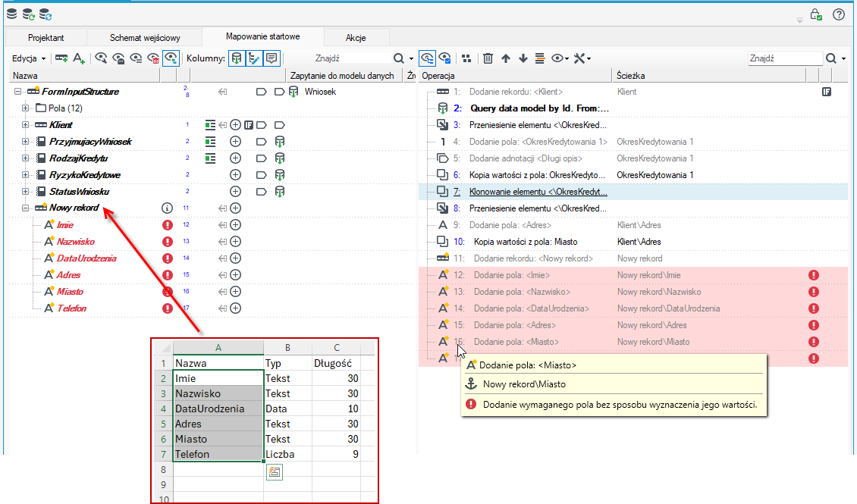The height and width of the screenshot is (504, 857).
Task: Click the red error icon beside Imie
Action: (x=168, y=225)
